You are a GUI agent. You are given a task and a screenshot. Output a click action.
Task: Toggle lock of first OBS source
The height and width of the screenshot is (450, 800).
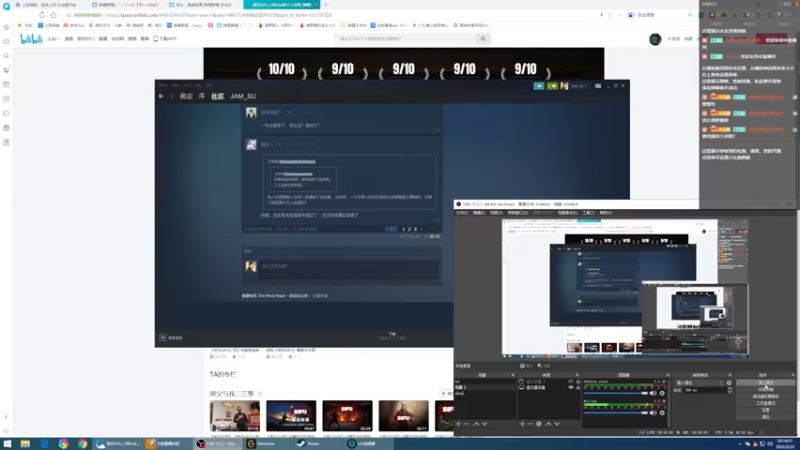[x=578, y=381]
